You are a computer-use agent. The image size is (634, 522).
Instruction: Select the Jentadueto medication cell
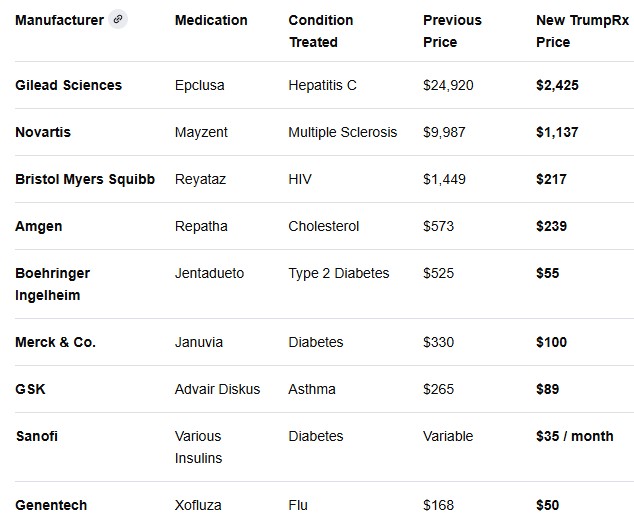click(x=209, y=273)
